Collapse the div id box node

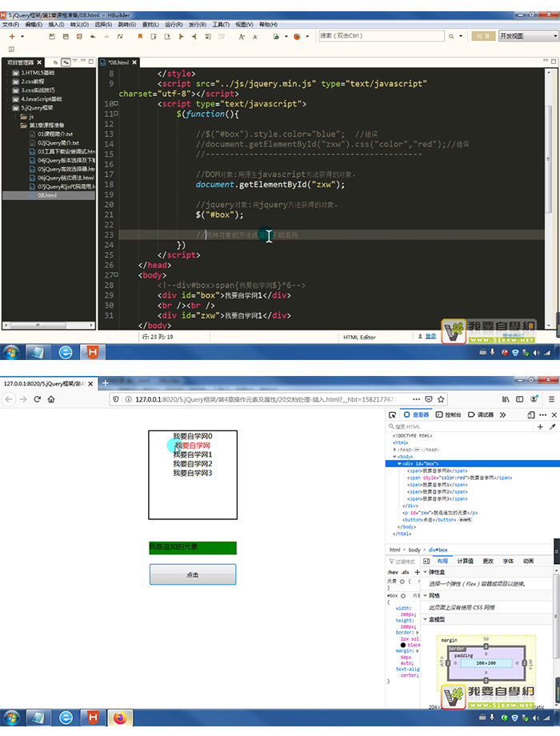pos(399,464)
